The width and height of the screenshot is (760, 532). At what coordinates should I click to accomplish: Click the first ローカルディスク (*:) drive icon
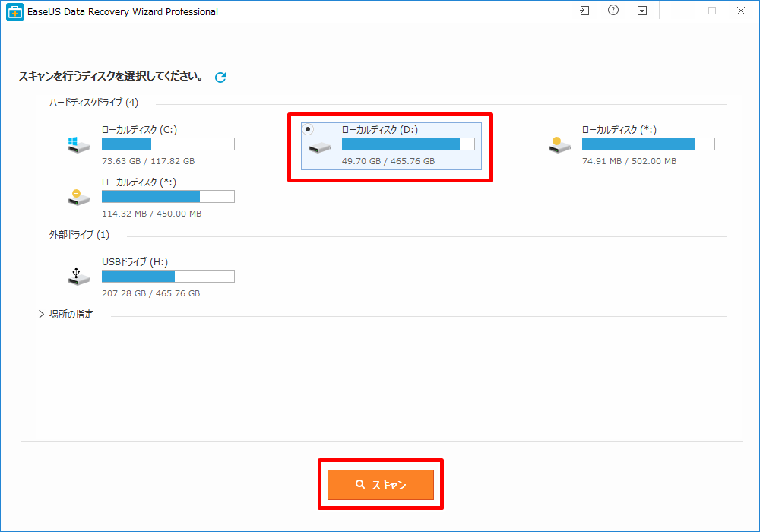[x=559, y=144]
